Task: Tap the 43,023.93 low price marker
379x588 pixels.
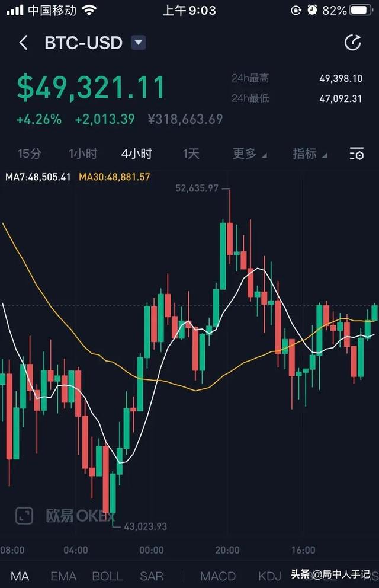Action: click(145, 526)
